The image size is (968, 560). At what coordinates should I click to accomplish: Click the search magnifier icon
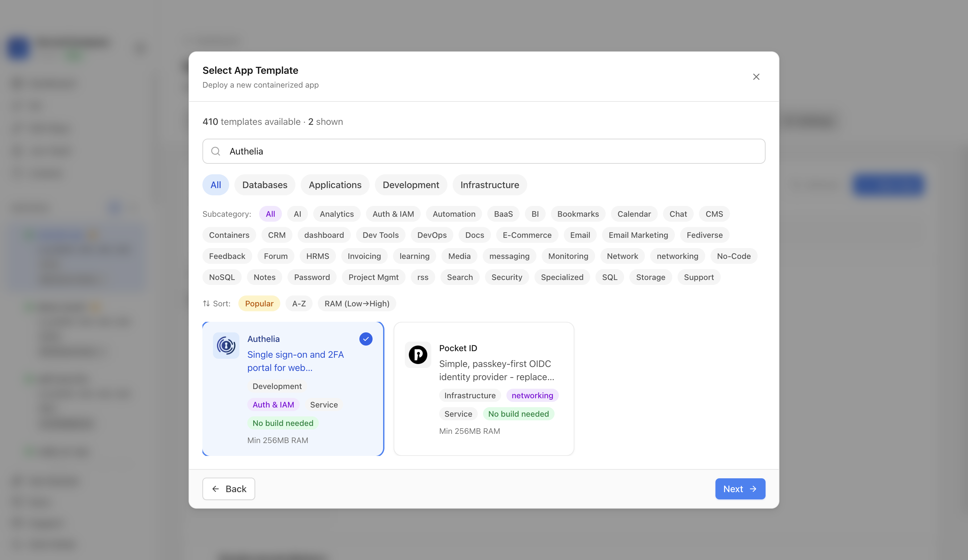coord(216,151)
